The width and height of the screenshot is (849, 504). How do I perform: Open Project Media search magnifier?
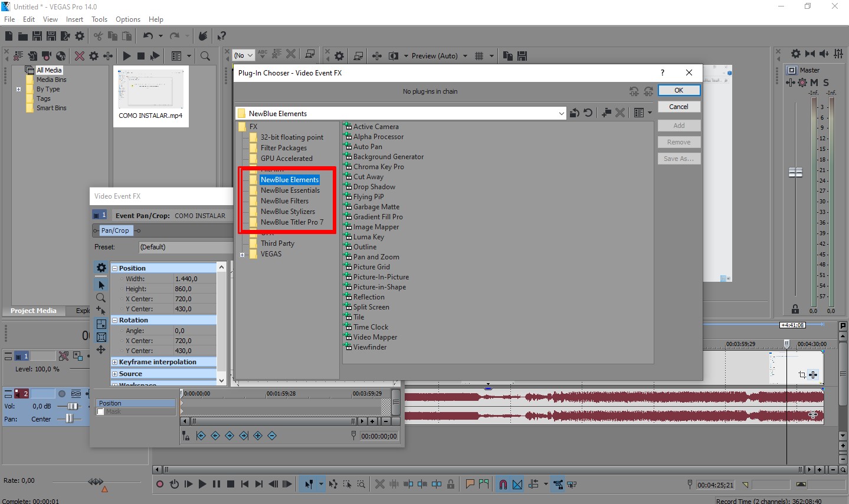[x=205, y=56]
